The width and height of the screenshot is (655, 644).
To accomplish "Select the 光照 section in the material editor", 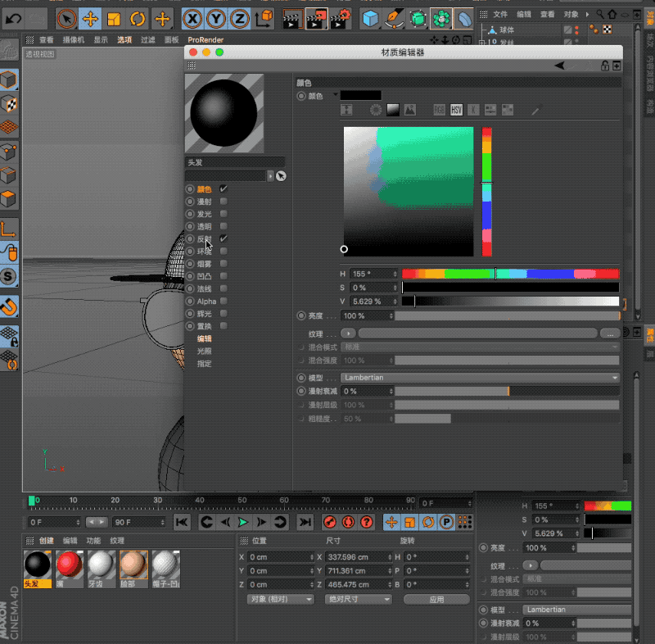I will (204, 351).
